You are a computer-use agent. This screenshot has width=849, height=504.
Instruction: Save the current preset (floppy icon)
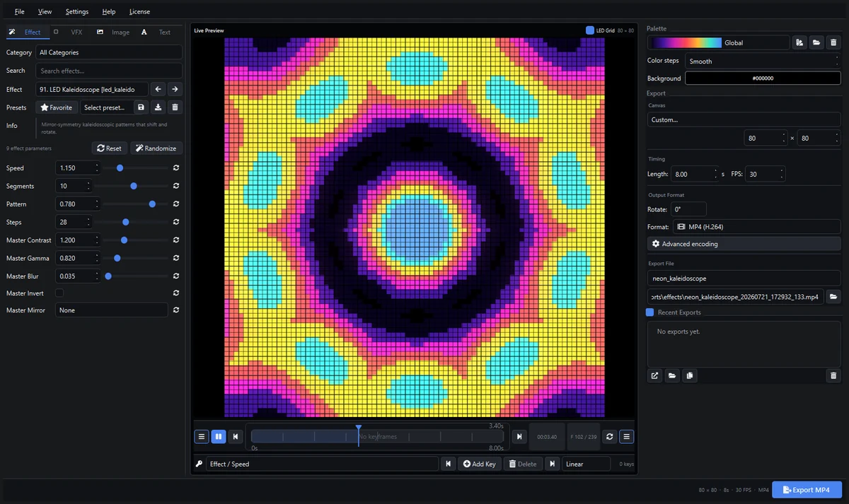[141, 107]
